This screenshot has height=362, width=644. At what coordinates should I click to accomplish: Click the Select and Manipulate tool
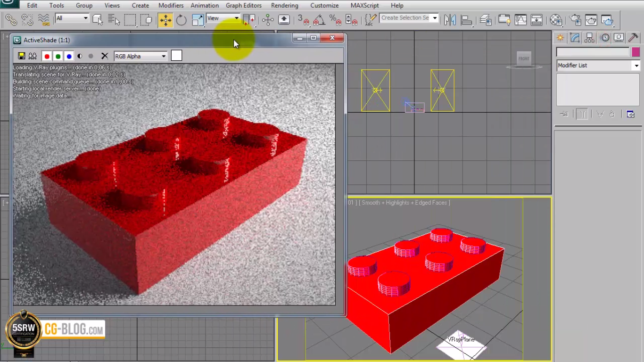click(x=268, y=20)
